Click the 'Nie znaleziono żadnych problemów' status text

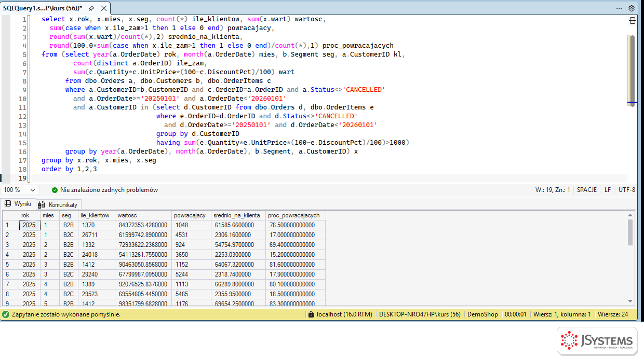[109, 190]
